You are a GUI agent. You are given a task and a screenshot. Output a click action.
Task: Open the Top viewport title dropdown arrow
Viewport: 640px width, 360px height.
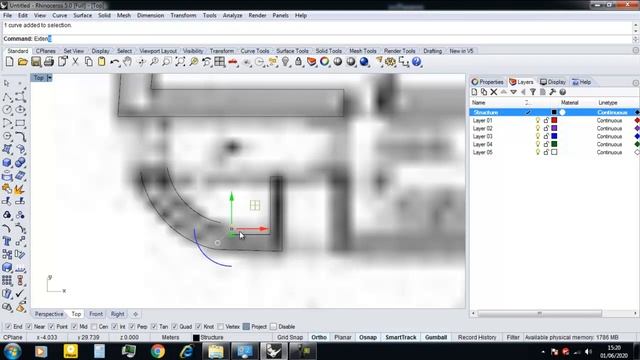pyautogui.click(x=49, y=78)
